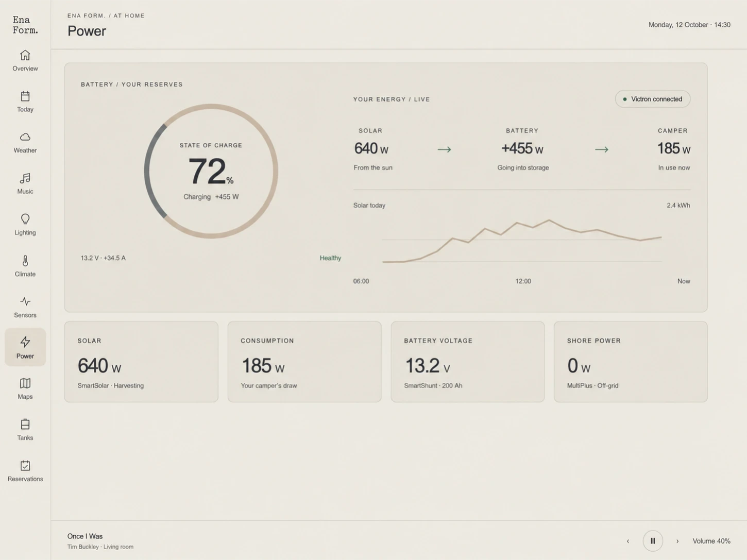Click the 'MultiPlus · Off-grid' caption
This screenshot has width=747, height=560.
coord(592,385)
